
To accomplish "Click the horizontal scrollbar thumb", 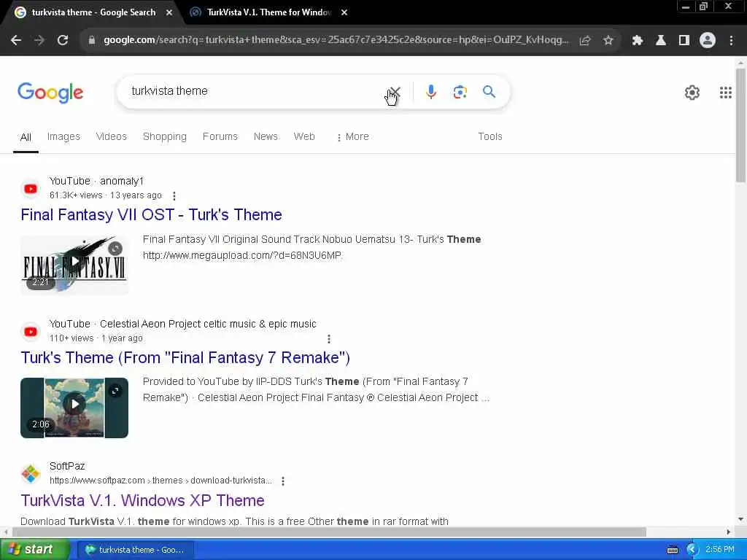I will pyautogui.click(x=329, y=532).
